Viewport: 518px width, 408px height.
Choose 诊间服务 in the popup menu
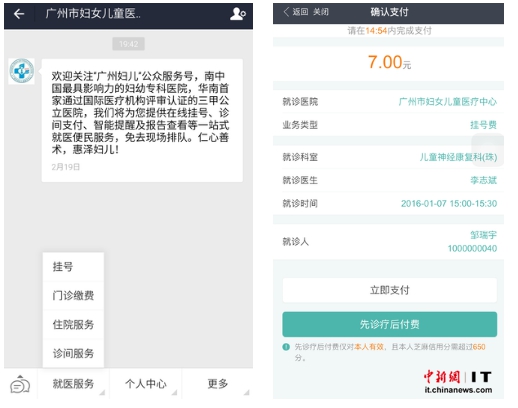pos(73,353)
